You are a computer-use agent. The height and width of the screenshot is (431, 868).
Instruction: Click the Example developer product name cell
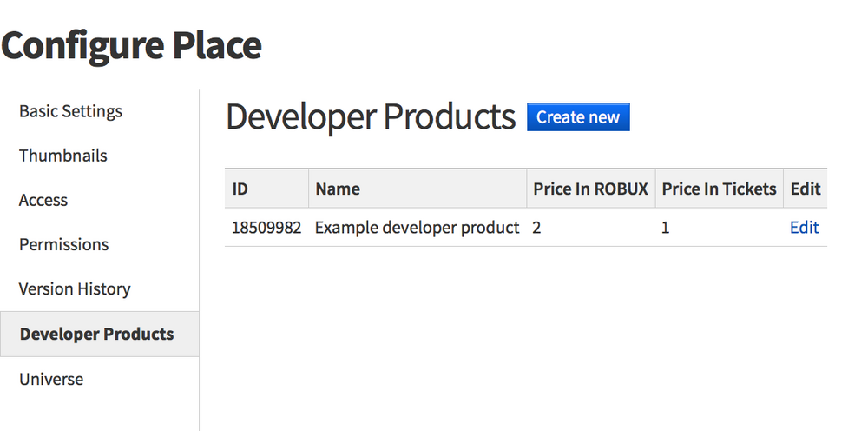click(x=417, y=228)
